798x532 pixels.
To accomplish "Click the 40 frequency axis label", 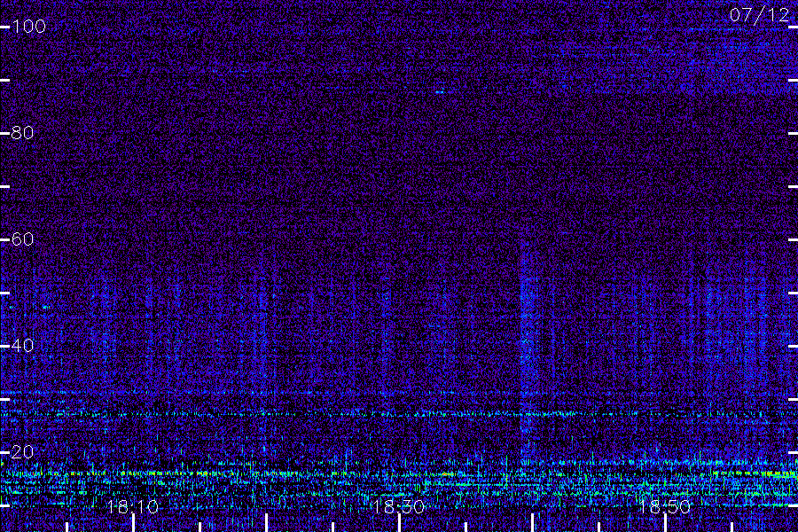I will [22, 346].
